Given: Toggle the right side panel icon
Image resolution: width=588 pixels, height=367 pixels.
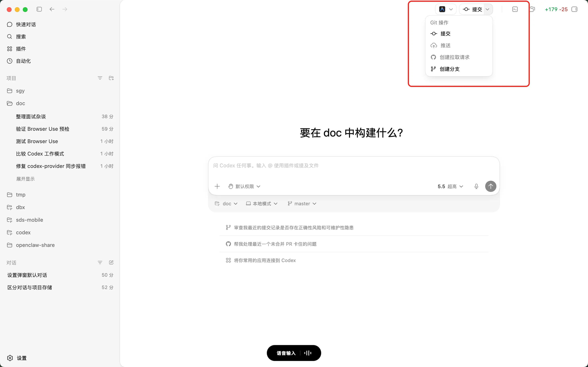Looking at the screenshot, I should coord(574,9).
